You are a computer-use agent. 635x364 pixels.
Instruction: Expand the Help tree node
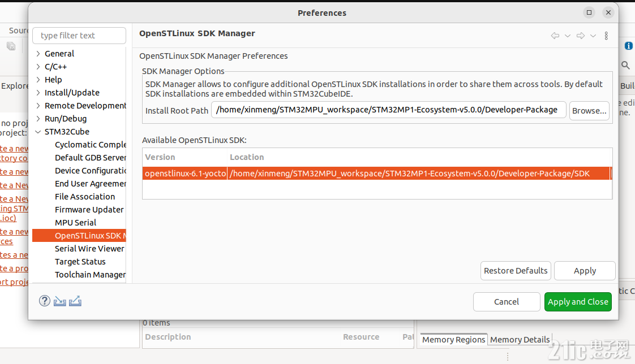click(x=38, y=79)
